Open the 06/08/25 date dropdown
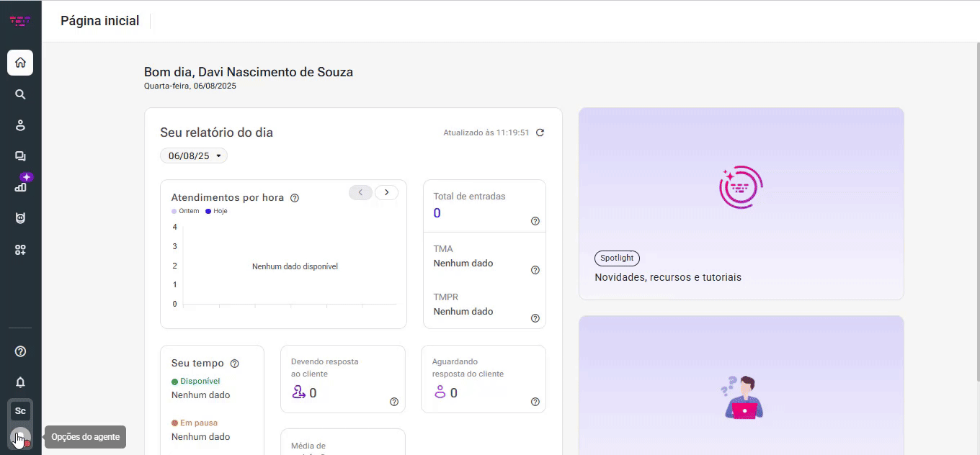 click(194, 156)
